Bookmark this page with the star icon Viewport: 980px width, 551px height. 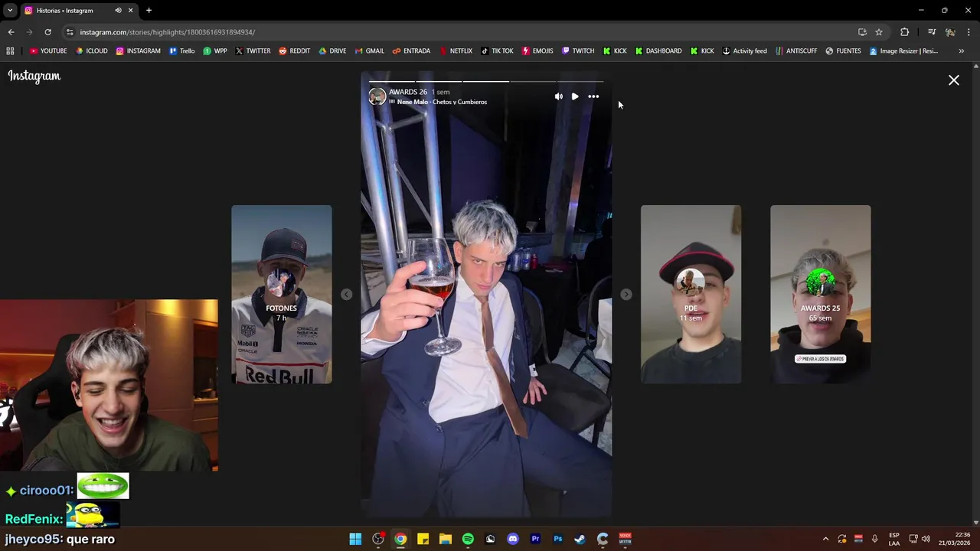click(x=879, y=32)
